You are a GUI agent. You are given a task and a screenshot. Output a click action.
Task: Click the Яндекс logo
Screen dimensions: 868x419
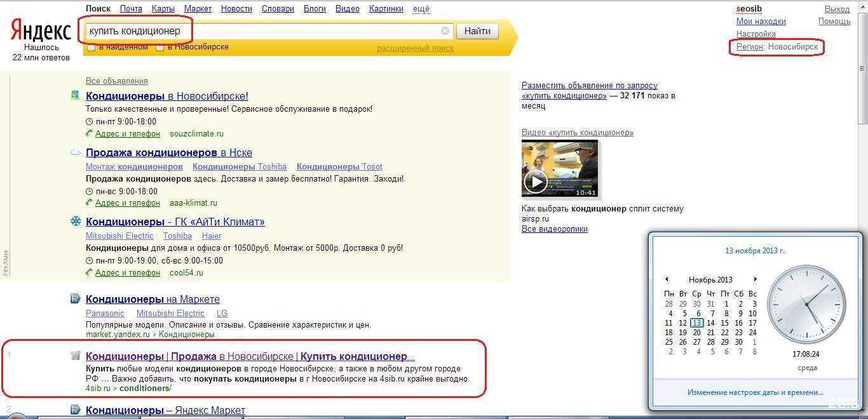(x=41, y=30)
